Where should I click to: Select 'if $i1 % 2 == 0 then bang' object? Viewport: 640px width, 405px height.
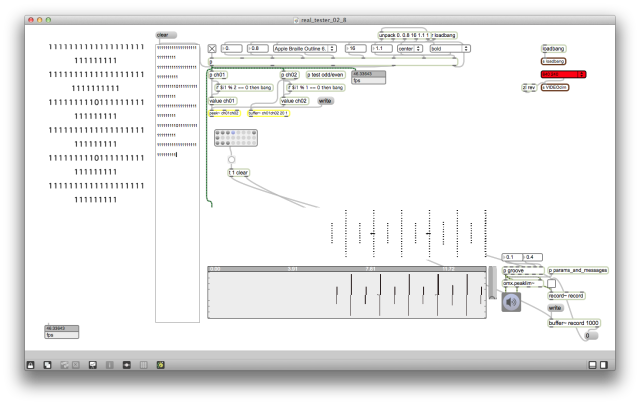coord(244,87)
